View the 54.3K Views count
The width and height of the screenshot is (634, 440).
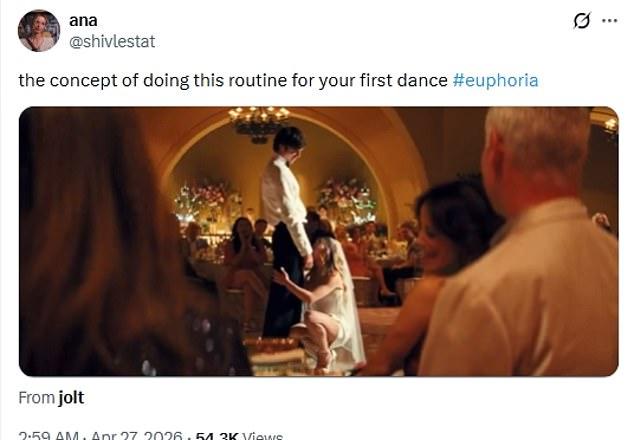pos(217,436)
